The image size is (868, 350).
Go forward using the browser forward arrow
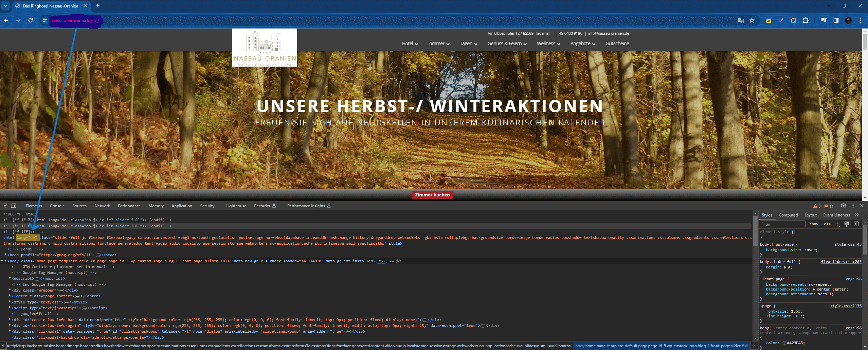[18, 20]
